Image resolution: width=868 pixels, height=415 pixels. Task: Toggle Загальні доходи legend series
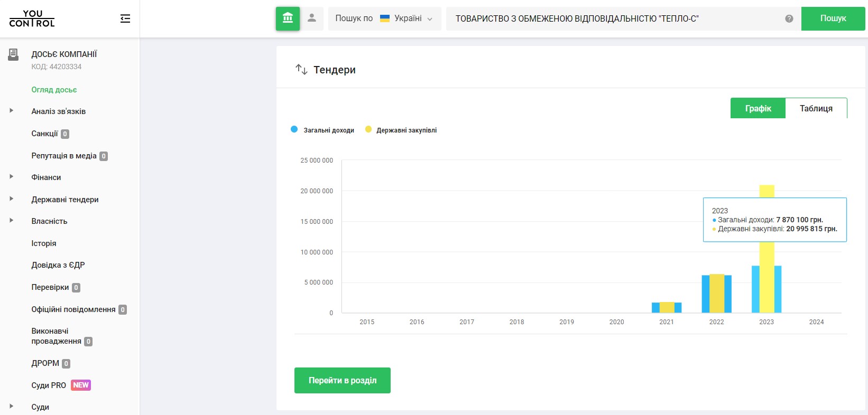[x=322, y=130]
